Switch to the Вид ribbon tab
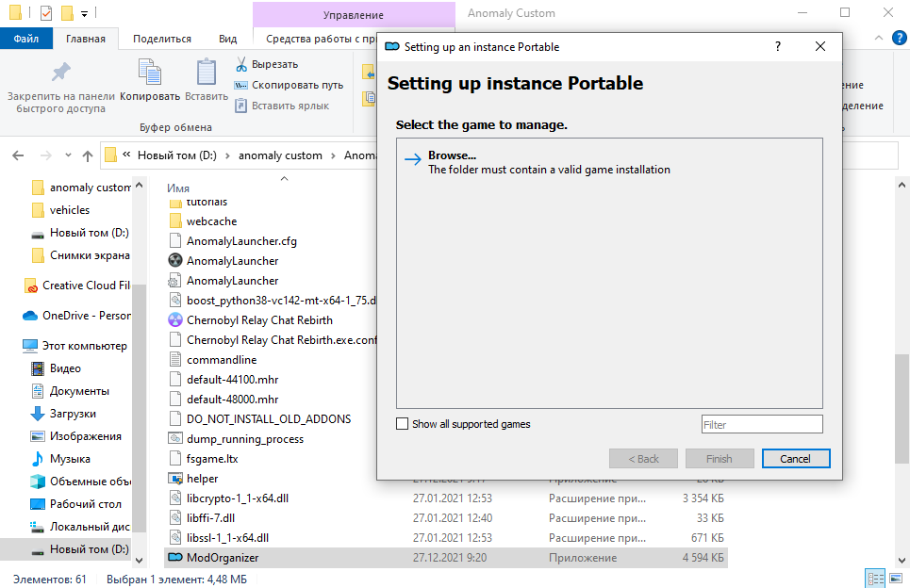Image resolution: width=910 pixels, height=588 pixels. (227, 39)
